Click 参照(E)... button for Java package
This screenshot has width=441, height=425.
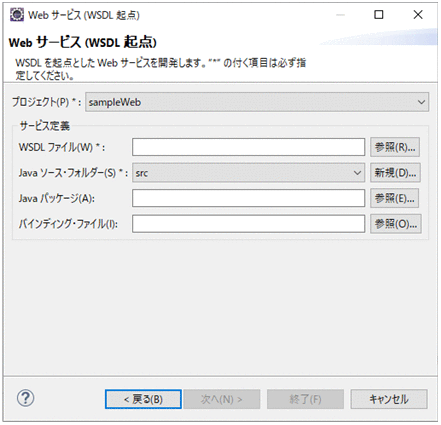coord(395,198)
